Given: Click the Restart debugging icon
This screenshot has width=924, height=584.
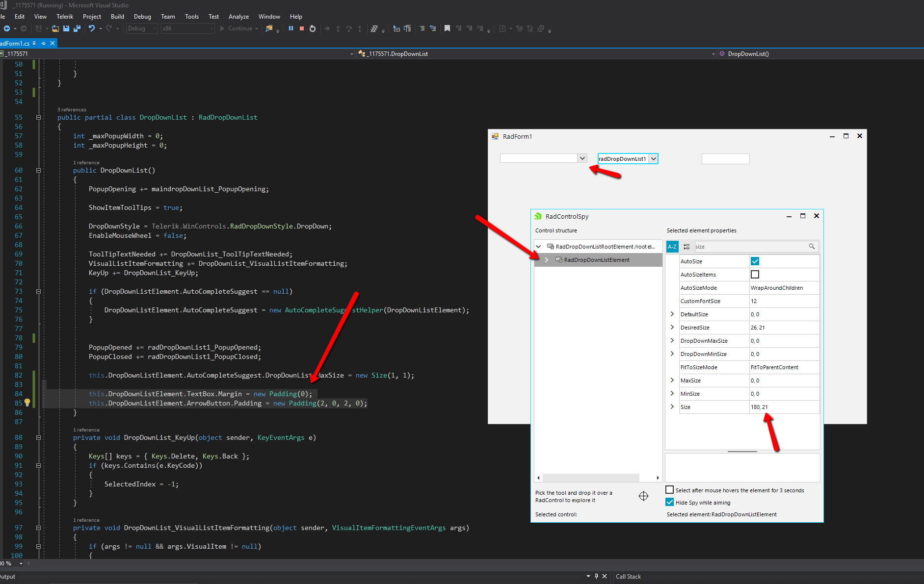Looking at the screenshot, I should [313, 28].
